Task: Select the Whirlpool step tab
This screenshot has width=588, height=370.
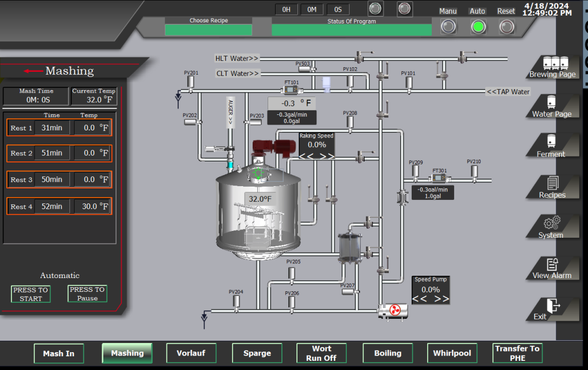Action: pos(452,353)
